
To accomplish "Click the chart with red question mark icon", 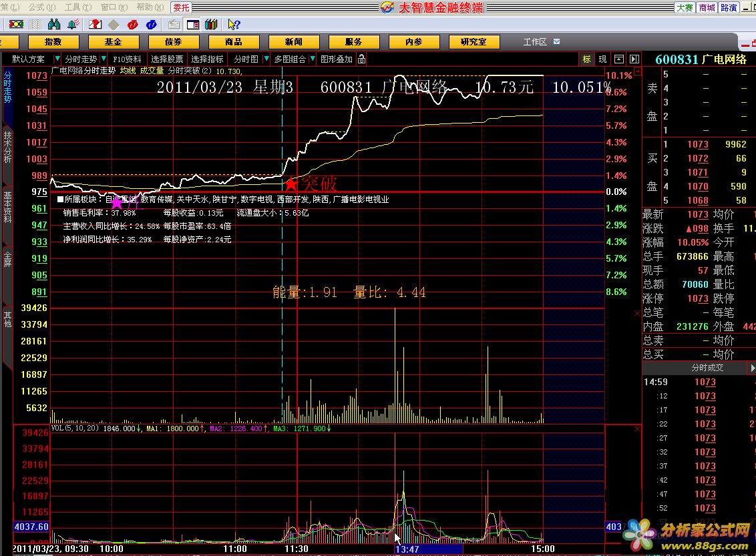I will [95, 24].
